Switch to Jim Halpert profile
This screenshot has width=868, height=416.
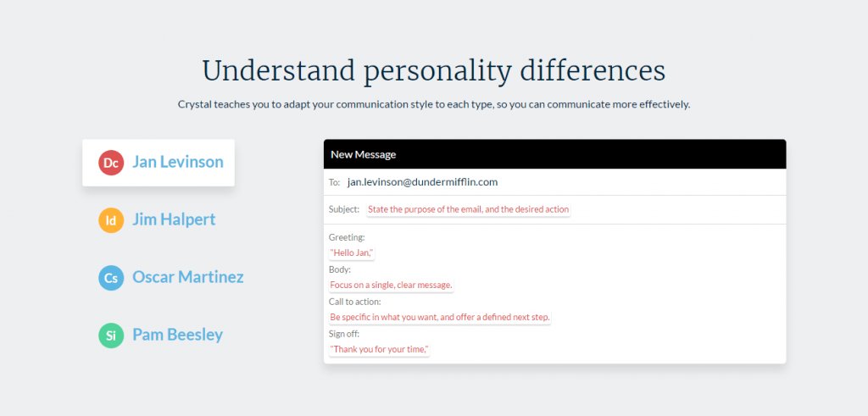(x=174, y=220)
